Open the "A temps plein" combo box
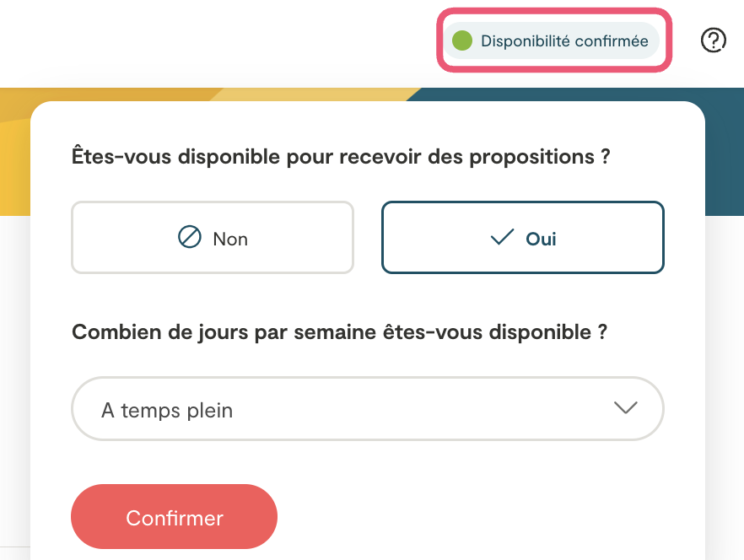Screen dimensions: 744x560 click(x=368, y=408)
